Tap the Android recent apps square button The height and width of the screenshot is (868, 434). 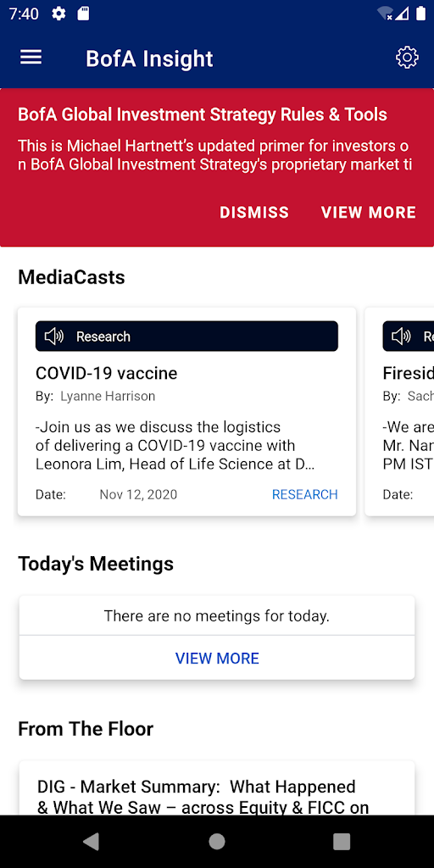click(342, 842)
